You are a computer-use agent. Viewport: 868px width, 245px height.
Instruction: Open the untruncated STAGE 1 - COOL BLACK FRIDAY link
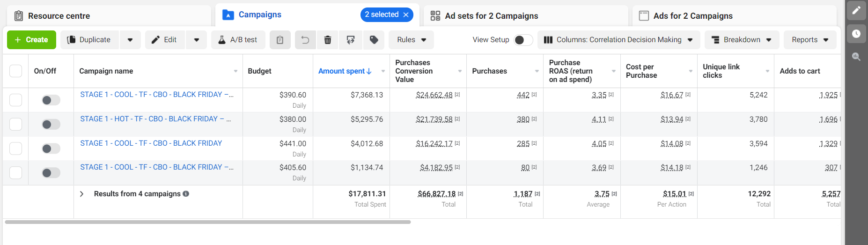coord(151,143)
